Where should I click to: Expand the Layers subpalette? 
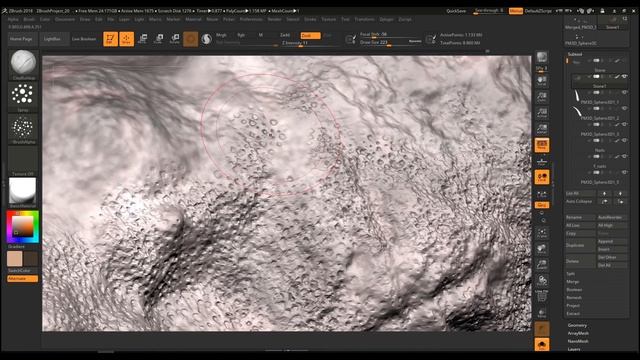[574, 349]
